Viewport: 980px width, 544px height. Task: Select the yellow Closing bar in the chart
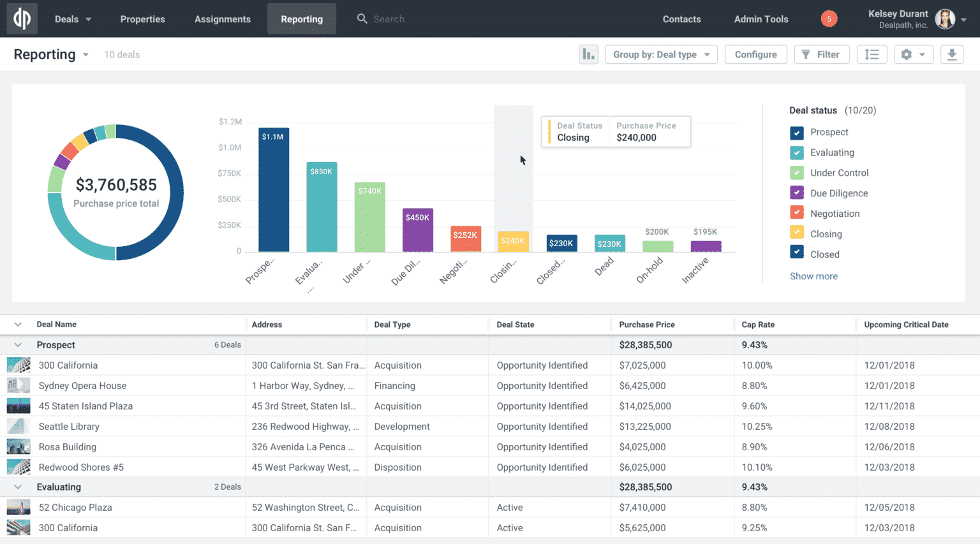pyautogui.click(x=514, y=242)
